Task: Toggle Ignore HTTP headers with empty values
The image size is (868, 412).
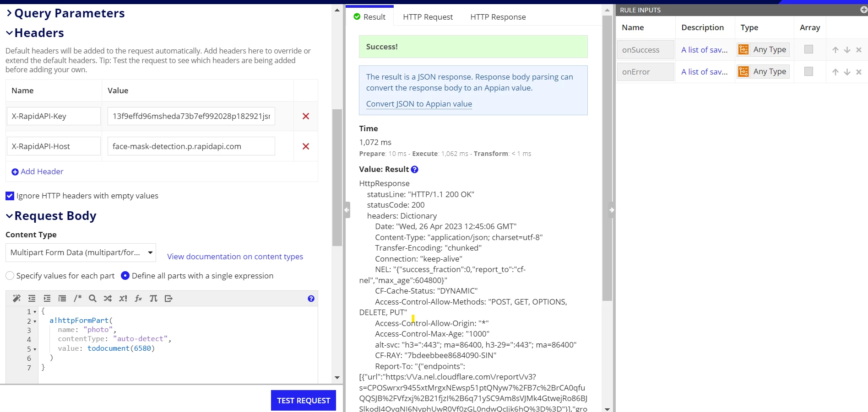Action: (x=10, y=196)
